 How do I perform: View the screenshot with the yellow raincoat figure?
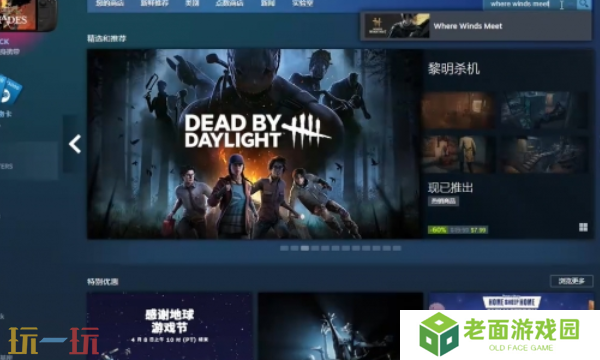(x=459, y=154)
